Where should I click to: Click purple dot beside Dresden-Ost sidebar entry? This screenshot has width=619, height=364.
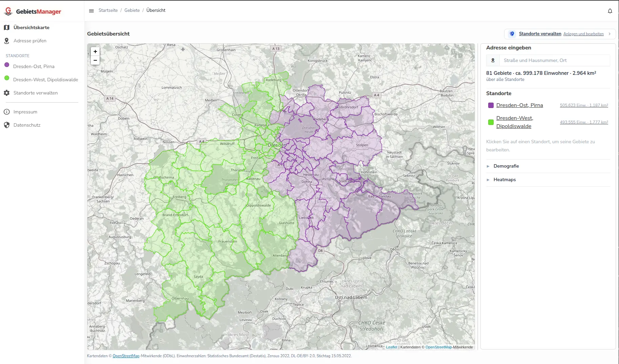7,65
